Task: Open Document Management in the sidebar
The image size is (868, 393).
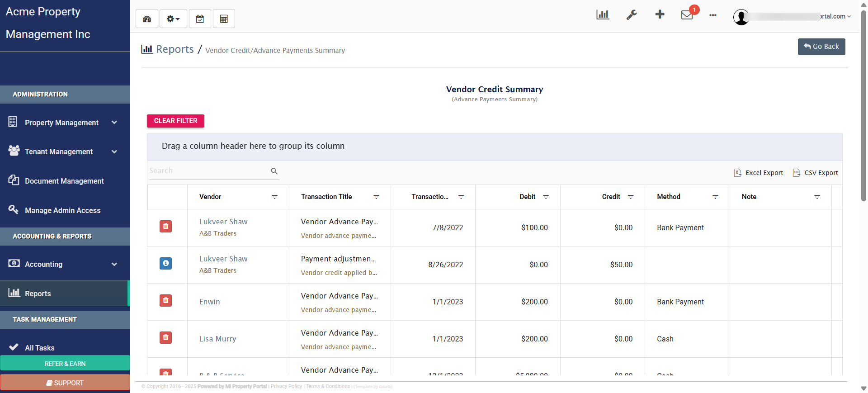Action: [64, 181]
